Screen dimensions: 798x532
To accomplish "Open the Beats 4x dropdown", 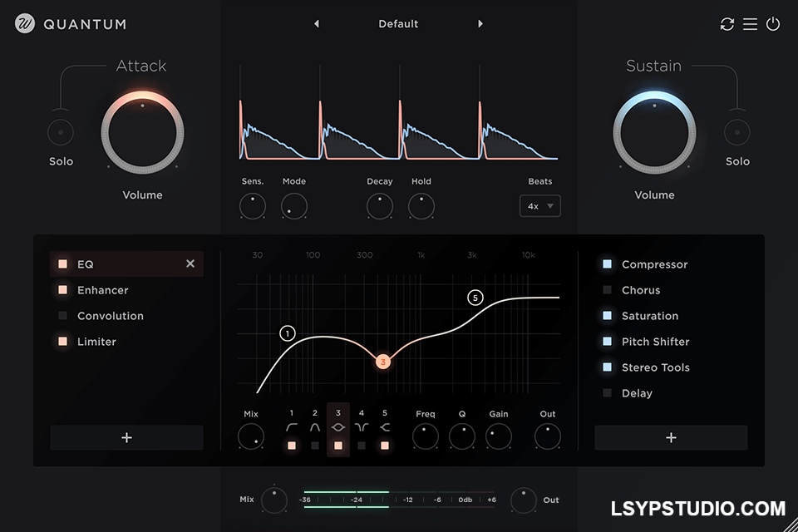I will [x=540, y=206].
